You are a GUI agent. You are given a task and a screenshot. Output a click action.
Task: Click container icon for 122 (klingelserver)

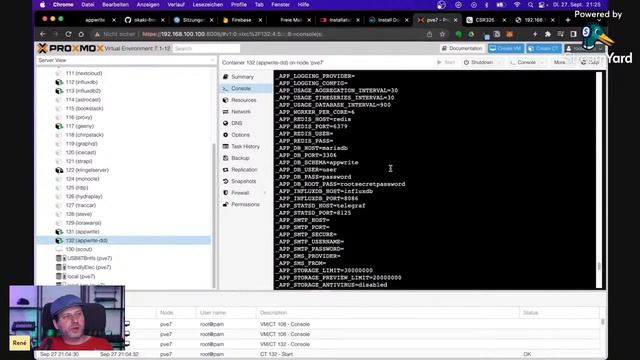59,170
